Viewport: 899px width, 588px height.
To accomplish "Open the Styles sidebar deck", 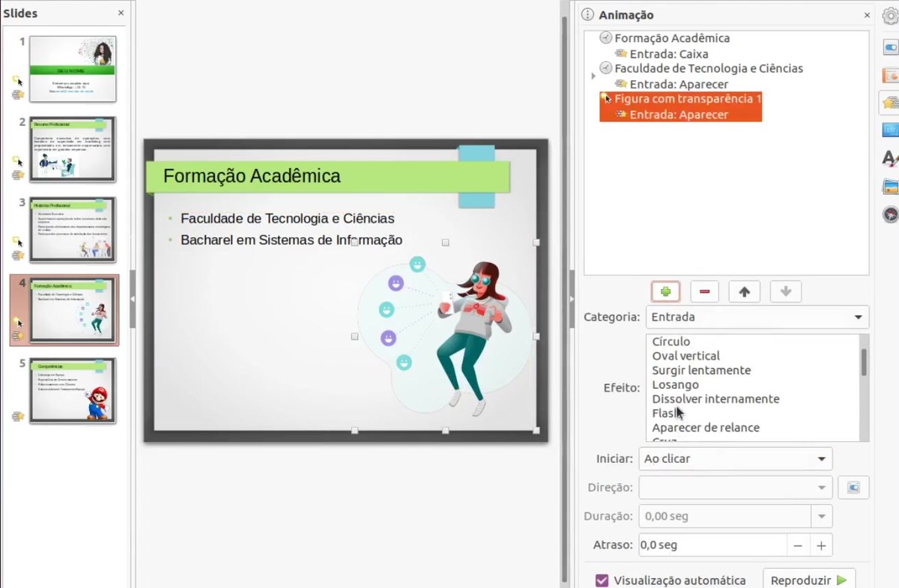I will pyautogui.click(x=890, y=158).
